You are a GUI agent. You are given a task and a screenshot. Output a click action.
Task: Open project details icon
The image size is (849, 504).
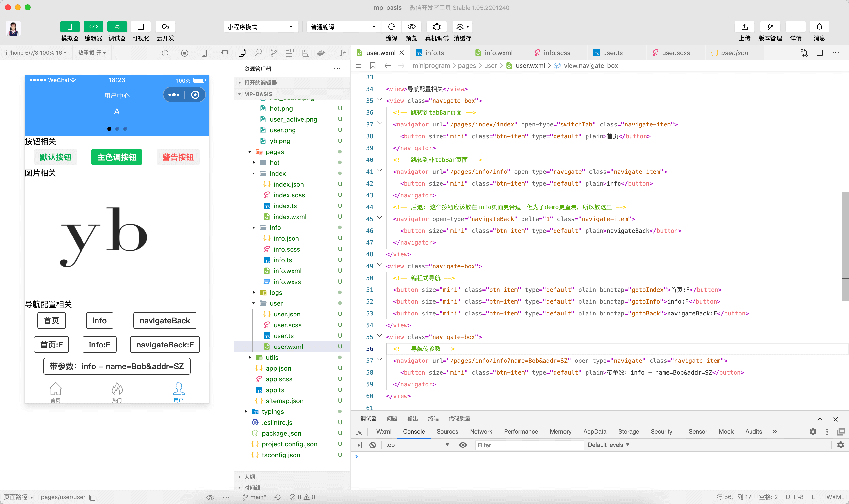click(795, 27)
